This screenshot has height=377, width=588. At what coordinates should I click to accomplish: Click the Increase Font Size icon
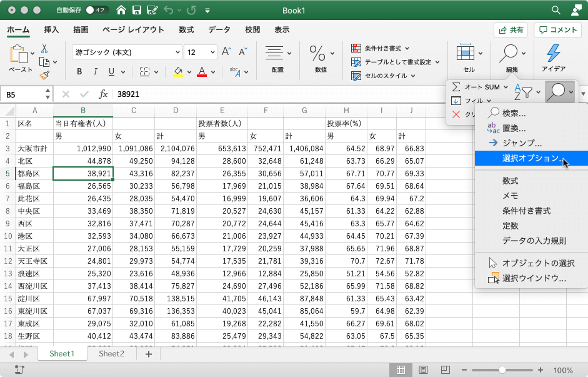click(x=227, y=52)
